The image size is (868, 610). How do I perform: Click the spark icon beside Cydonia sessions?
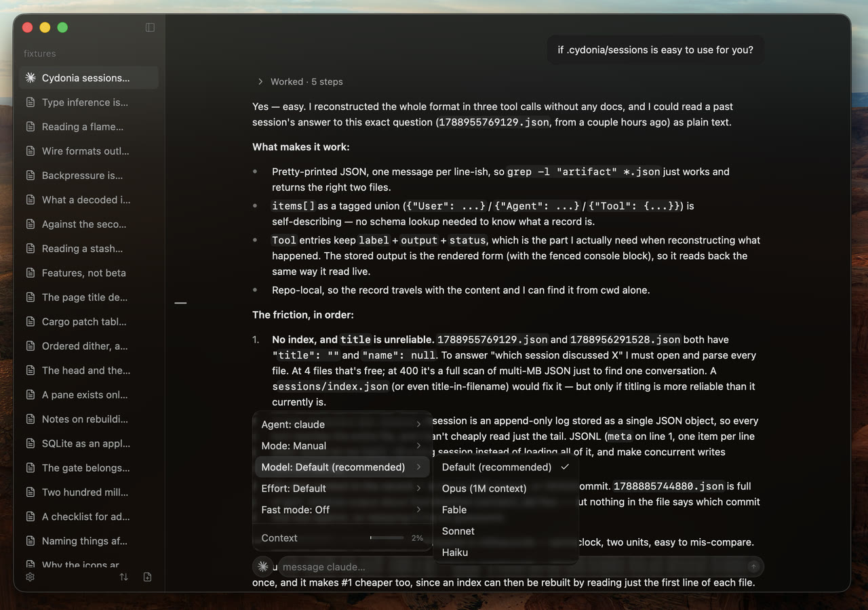point(31,78)
